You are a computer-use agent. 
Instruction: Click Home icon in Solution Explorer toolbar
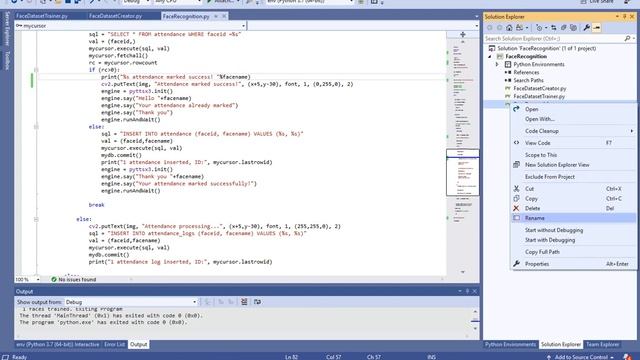click(509, 28)
